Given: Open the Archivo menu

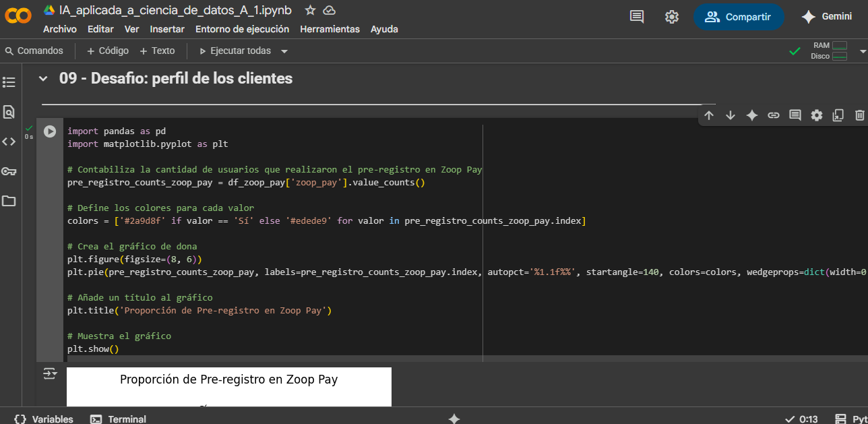Looking at the screenshot, I should [x=60, y=29].
